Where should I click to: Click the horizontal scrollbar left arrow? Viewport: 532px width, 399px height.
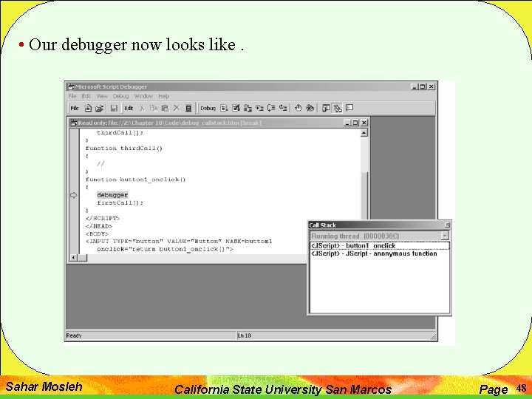74,258
